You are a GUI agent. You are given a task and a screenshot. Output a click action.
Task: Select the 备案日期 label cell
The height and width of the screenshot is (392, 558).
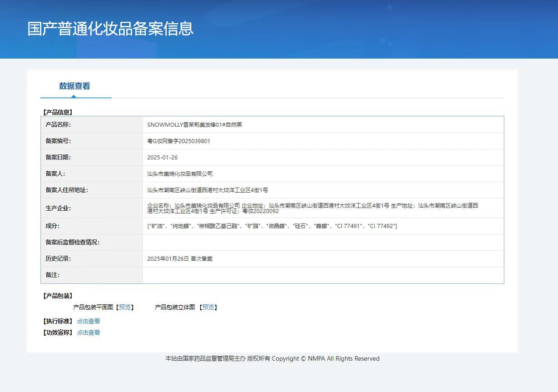pyautogui.click(x=92, y=157)
